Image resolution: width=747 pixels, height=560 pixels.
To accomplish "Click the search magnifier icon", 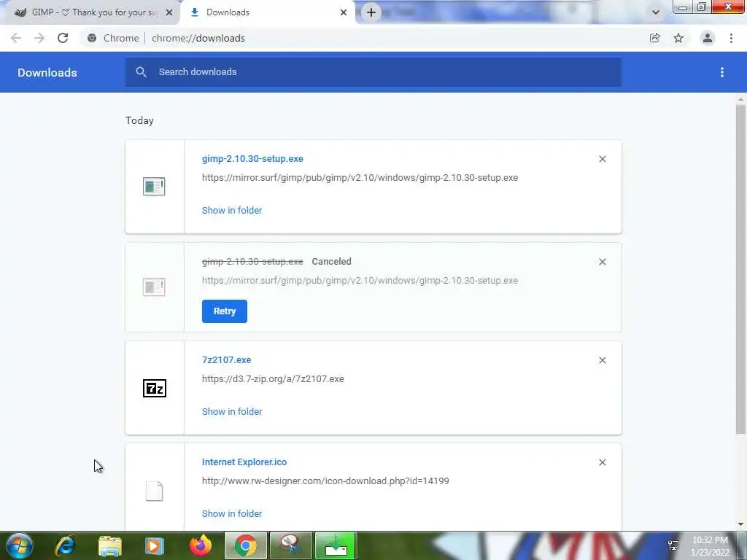I will click(x=141, y=72).
